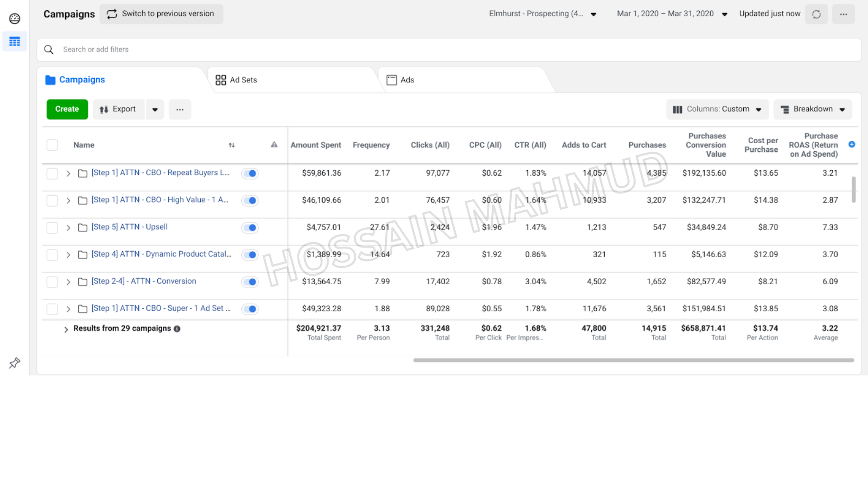Click the pin icon in sidebar

[x=14, y=363]
